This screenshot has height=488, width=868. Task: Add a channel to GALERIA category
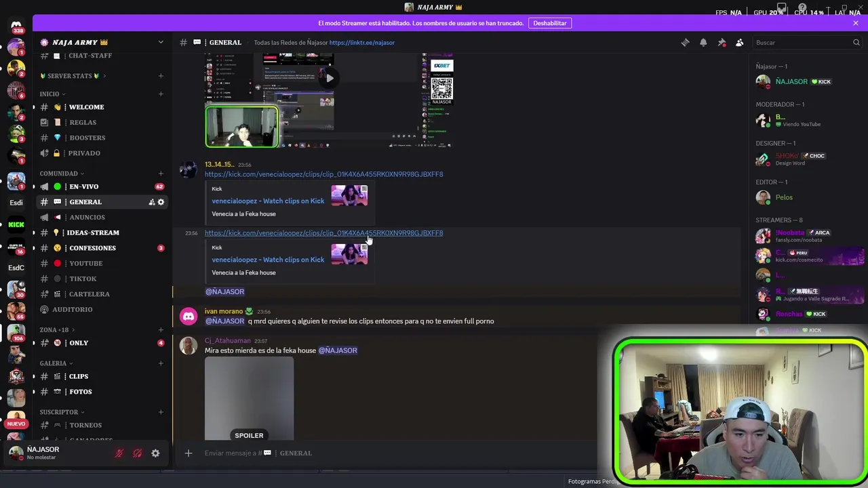pos(161,363)
